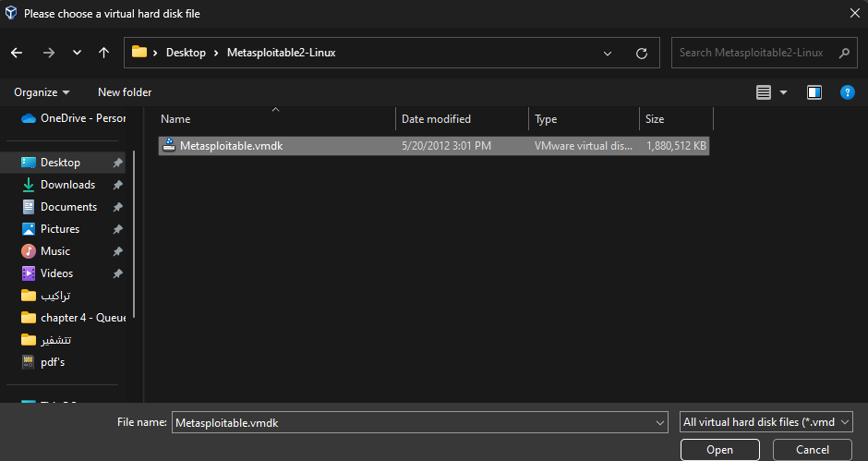Open the Organize menu
This screenshot has height=461, width=868.
(x=42, y=92)
